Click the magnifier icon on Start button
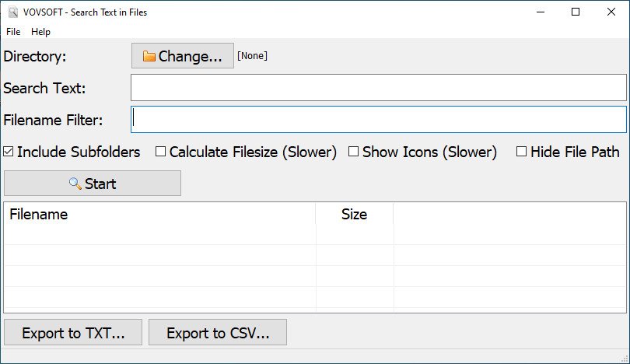630x364 pixels. click(75, 184)
